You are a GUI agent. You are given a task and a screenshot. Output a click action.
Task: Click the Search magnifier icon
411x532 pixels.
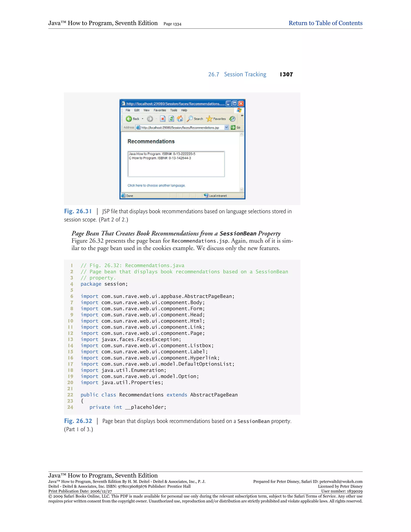(190, 119)
